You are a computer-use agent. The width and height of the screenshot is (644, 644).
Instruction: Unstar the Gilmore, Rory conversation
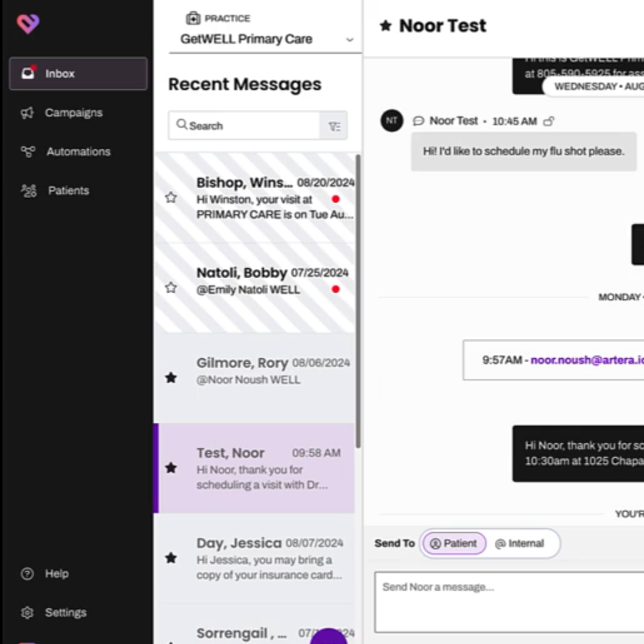171,378
